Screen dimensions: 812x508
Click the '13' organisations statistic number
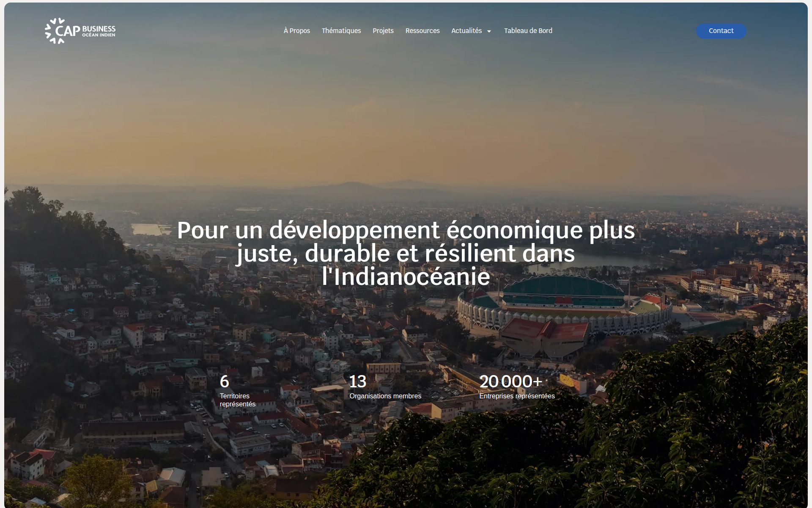pos(358,381)
